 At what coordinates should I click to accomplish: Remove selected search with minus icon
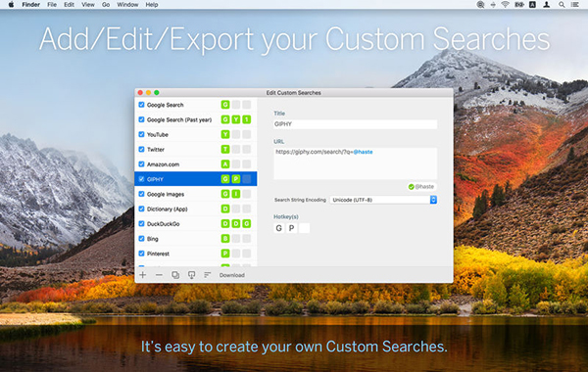click(x=159, y=275)
